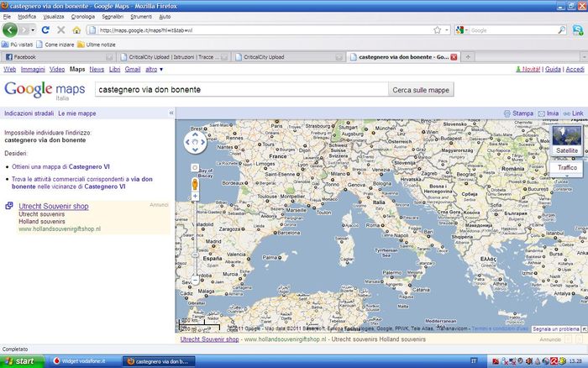Open the Strumenti menu
588x368 pixels.
tap(141, 17)
